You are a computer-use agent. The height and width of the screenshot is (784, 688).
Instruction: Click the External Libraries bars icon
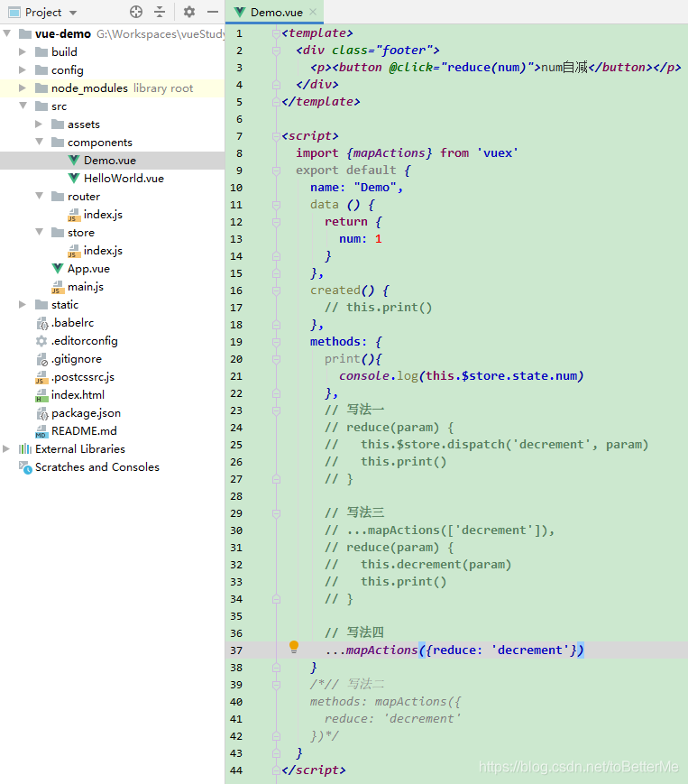pos(25,448)
